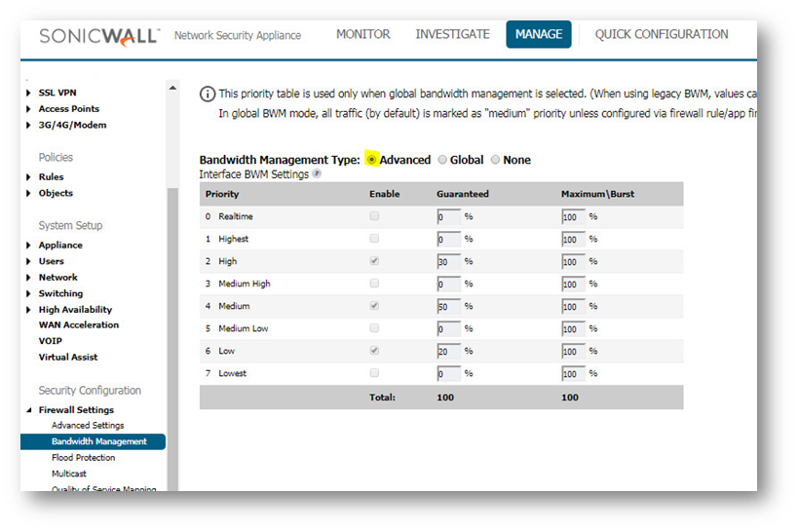The image size is (798, 532).
Task: Toggle the Medium priority Enable checkbox
Action: pos(375,306)
